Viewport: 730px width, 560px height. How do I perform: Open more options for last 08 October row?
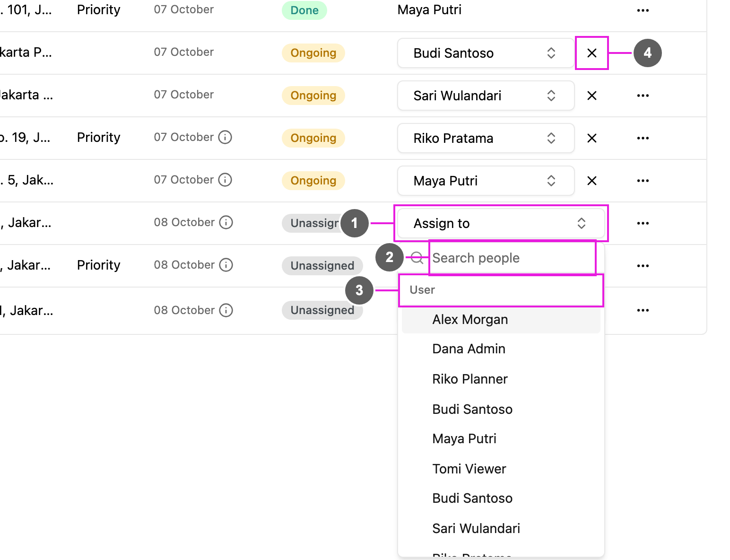click(x=643, y=310)
